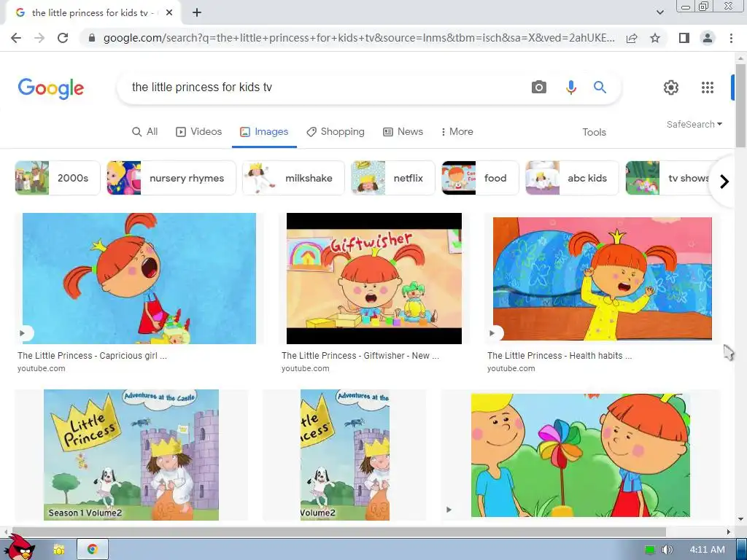Filter images by netflix chip
Image resolution: width=747 pixels, height=560 pixels.
click(x=393, y=178)
